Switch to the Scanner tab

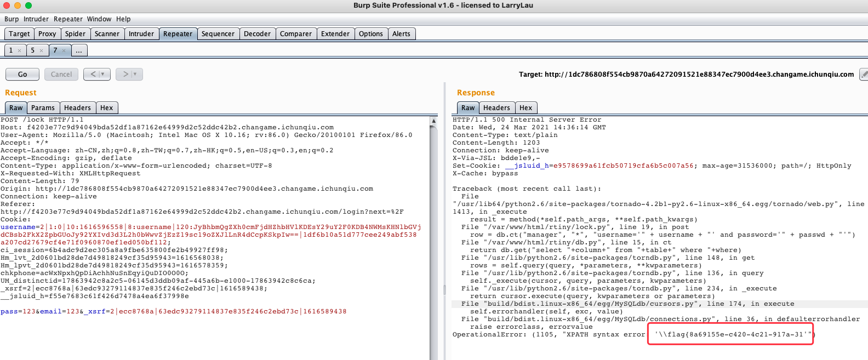pyautogui.click(x=107, y=34)
